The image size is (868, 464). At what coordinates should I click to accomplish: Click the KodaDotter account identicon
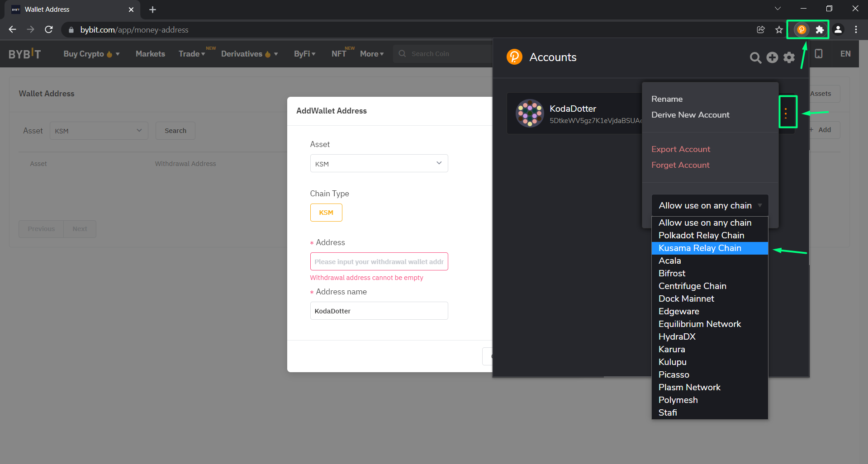point(529,113)
